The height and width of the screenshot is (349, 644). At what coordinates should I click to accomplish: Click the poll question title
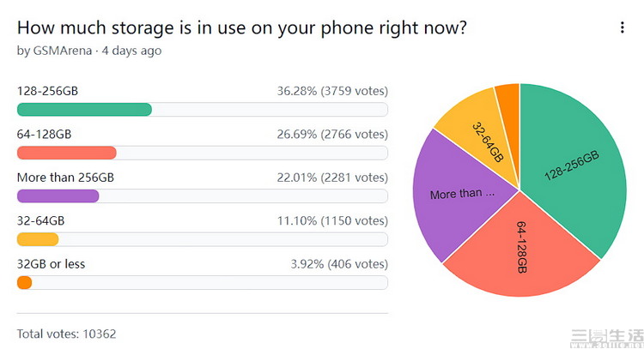click(x=242, y=27)
